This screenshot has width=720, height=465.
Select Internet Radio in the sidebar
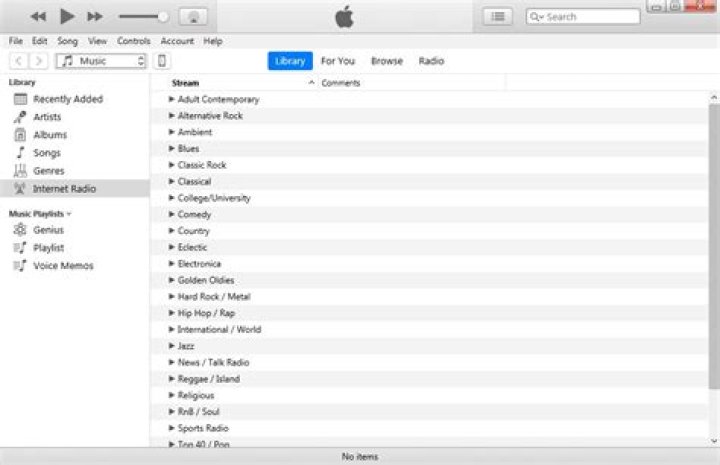tap(64, 188)
